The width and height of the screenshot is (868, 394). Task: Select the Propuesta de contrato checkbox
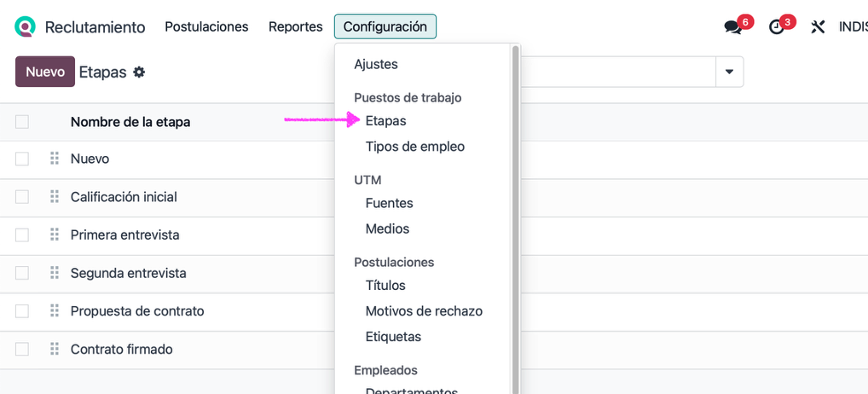(x=22, y=311)
